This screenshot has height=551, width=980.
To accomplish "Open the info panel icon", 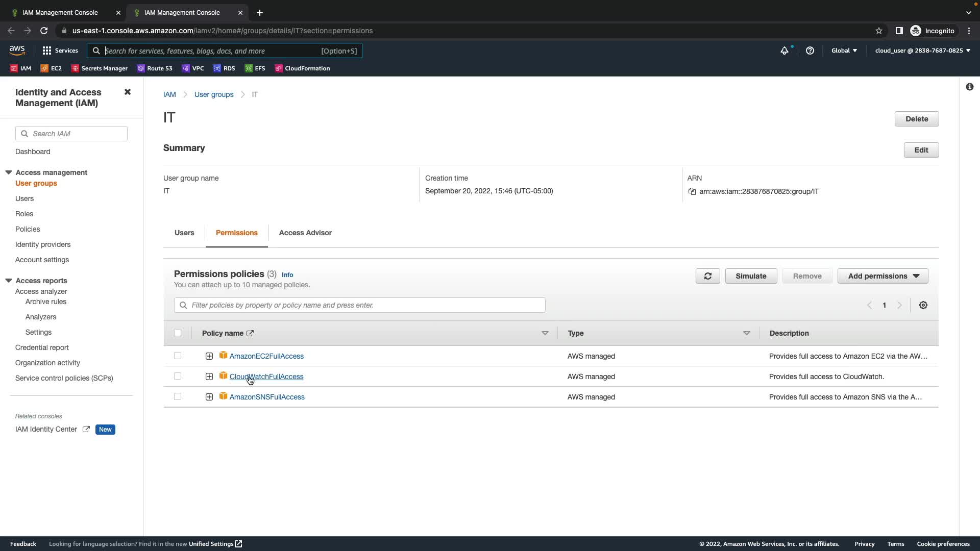I will coord(969,87).
